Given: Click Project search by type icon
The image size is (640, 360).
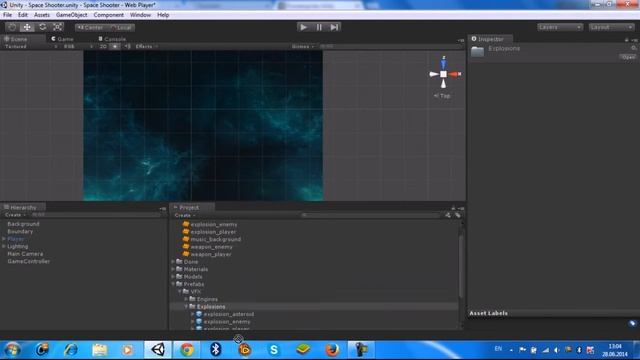Looking at the screenshot, I should [x=448, y=215].
